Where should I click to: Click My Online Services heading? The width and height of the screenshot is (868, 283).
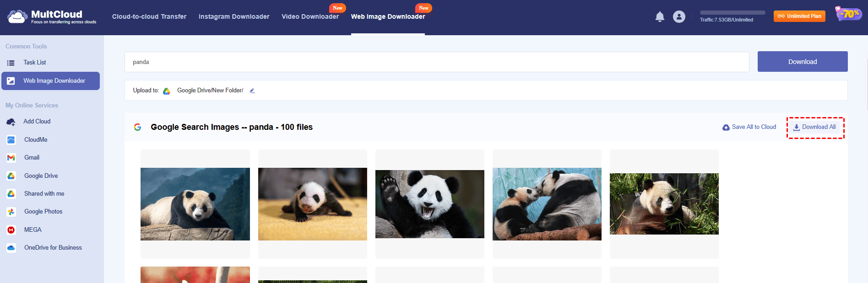click(x=32, y=106)
